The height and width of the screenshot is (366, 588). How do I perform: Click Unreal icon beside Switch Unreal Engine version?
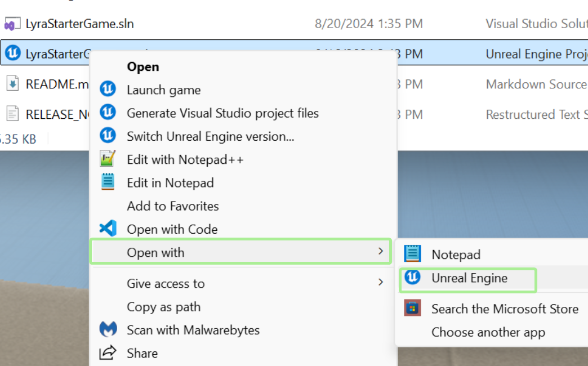108,136
